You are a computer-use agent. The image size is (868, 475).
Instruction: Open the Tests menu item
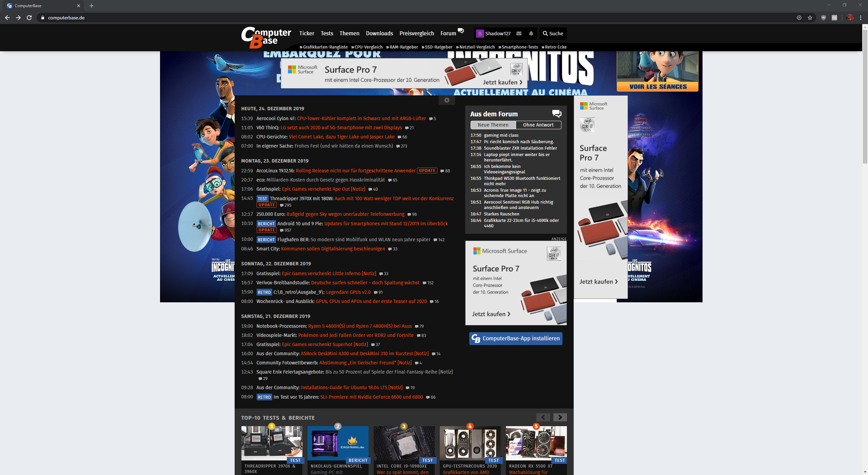[x=327, y=33]
